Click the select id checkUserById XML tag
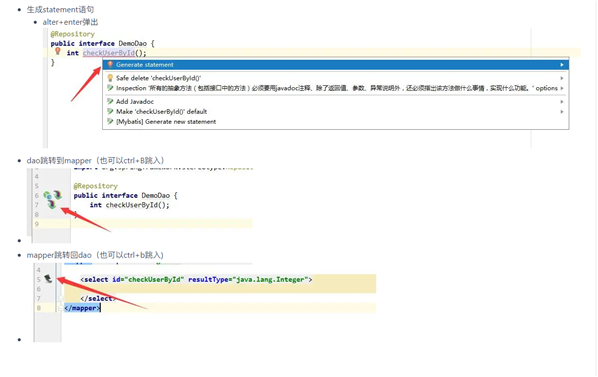598x377 pixels. tap(196, 279)
